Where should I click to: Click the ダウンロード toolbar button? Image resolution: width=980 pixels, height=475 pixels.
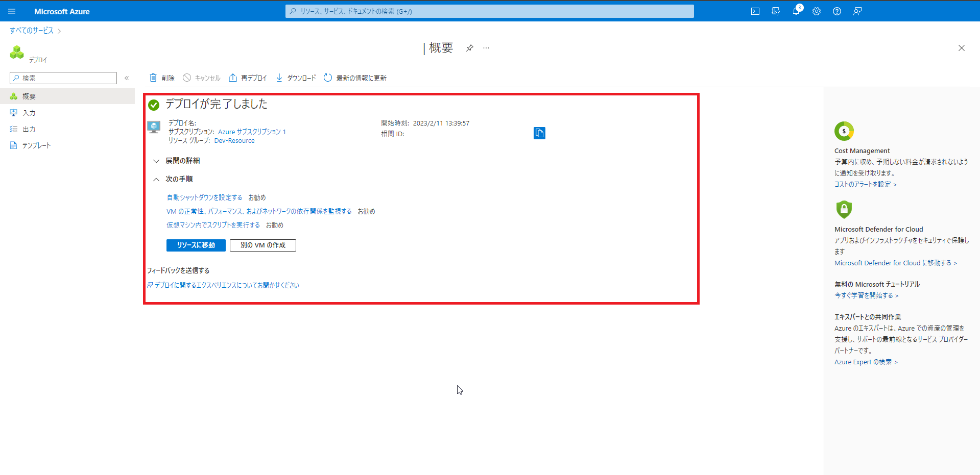[296, 78]
